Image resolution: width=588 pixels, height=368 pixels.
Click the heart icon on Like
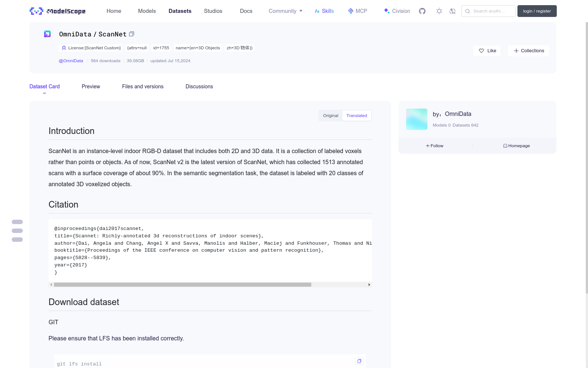pos(481,51)
